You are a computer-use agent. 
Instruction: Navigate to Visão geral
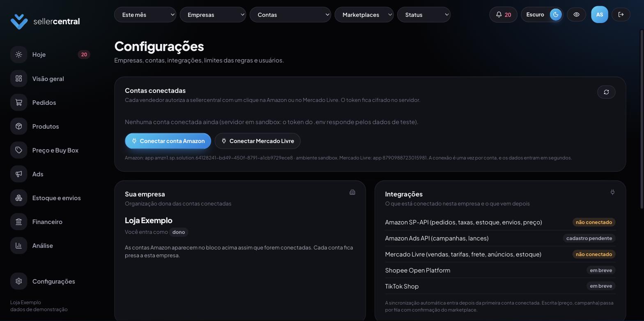(50, 79)
